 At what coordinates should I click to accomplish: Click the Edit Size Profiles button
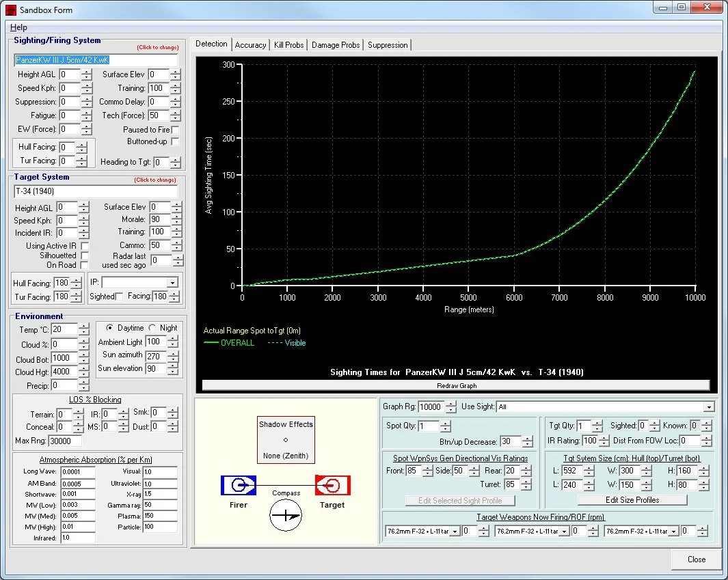tap(632, 499)
